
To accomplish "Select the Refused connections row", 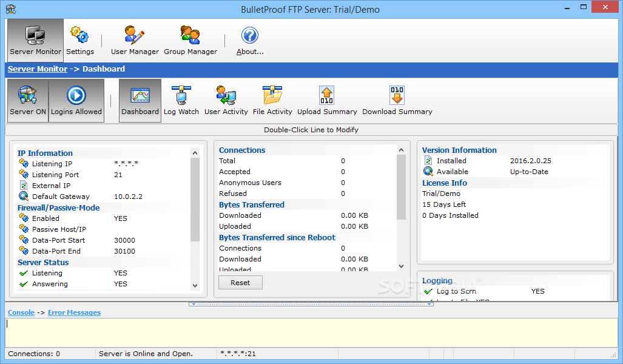I will 307,194.
